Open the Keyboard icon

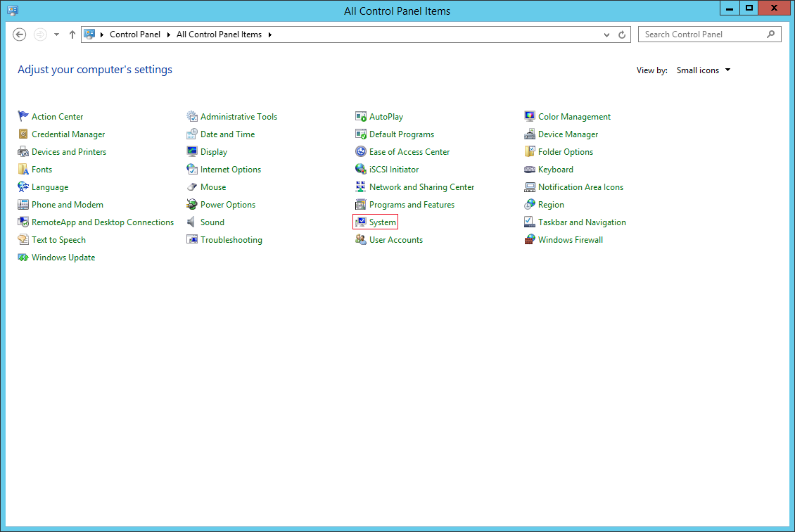click(x=529, y=170)
